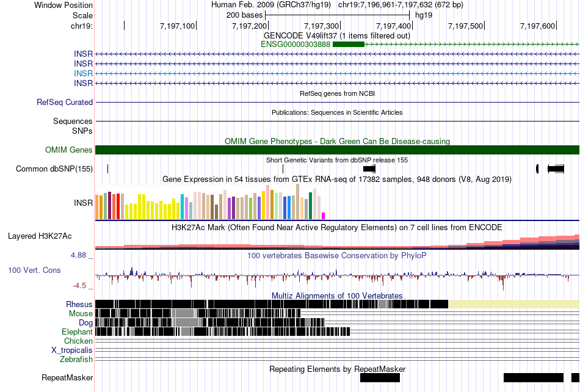This screenshot has width=580, height=392.
Task: Click Gene Expression in 54 tissues title
Action: [x=337, y=180]
